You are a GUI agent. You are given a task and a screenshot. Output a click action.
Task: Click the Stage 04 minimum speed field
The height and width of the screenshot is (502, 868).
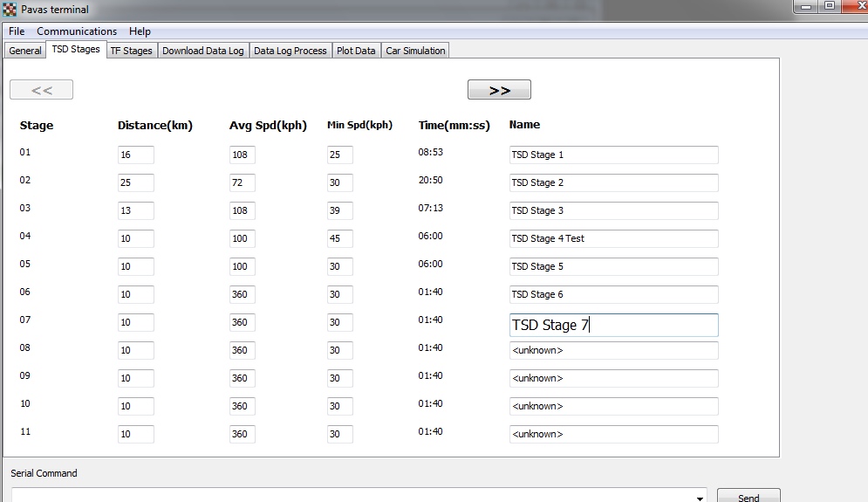tap(340, 238)
